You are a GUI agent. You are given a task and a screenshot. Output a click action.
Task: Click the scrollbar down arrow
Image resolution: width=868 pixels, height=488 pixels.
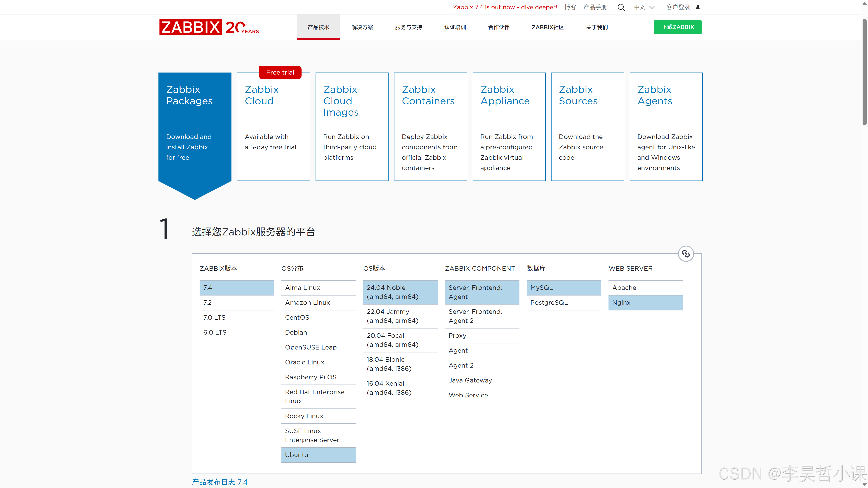pos(864,485)
